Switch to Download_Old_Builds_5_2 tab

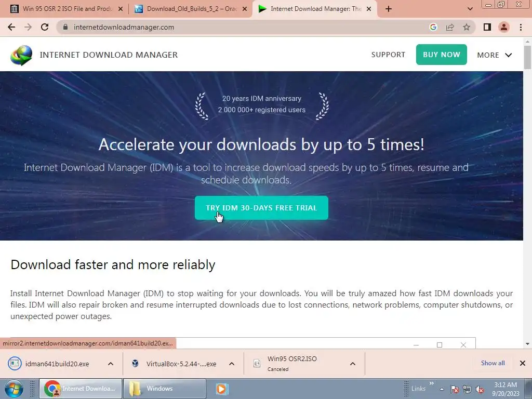[191, 9]
